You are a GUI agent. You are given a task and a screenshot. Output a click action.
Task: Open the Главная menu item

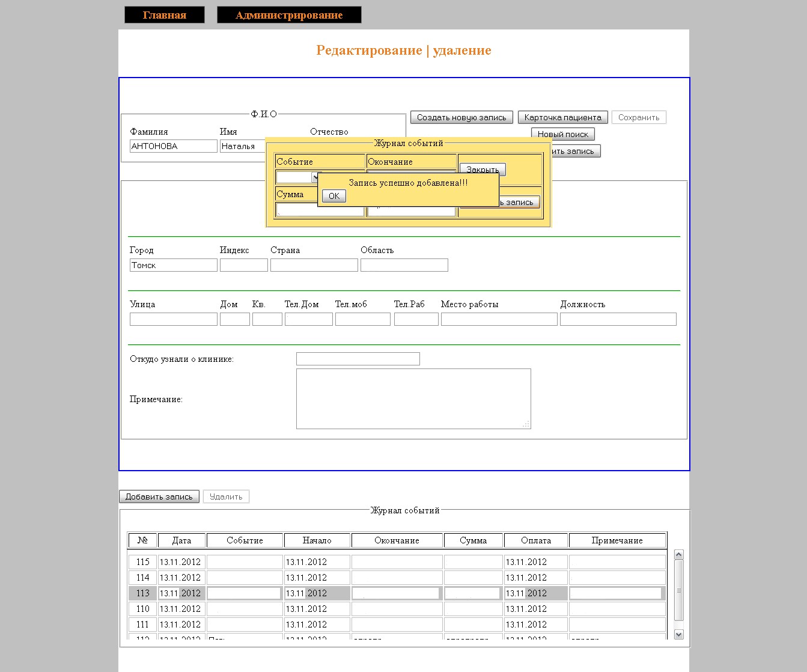click(165, 15)
